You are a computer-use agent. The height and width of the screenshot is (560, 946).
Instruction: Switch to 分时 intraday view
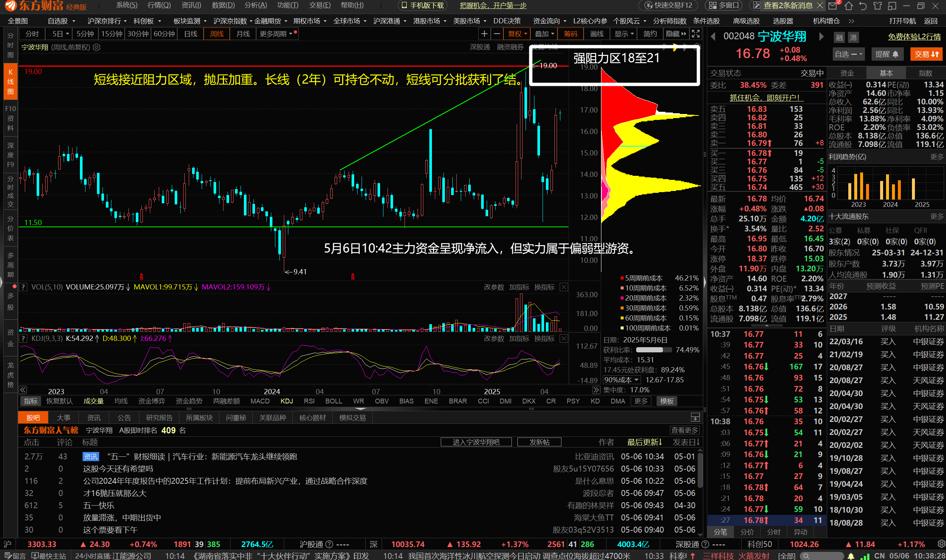[x=32, y=34]
